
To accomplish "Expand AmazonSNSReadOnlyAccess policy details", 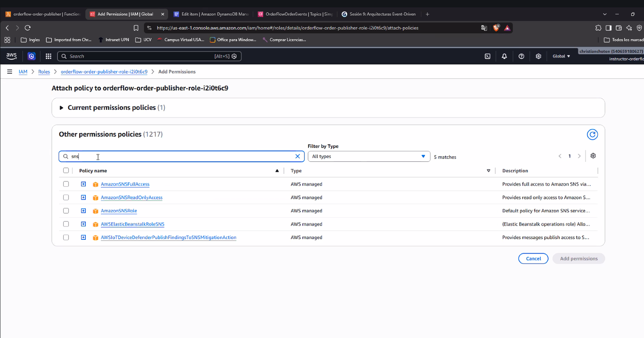I will (83, 198).
